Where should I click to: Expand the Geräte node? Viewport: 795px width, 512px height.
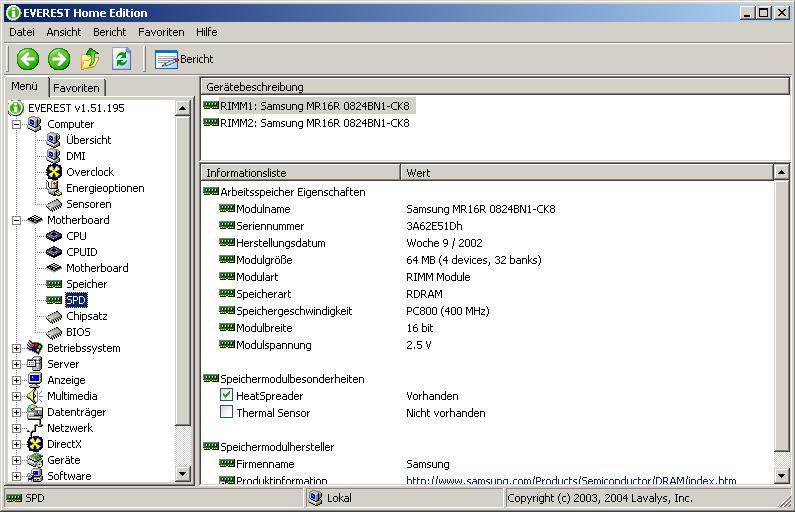tap(16, 460)
